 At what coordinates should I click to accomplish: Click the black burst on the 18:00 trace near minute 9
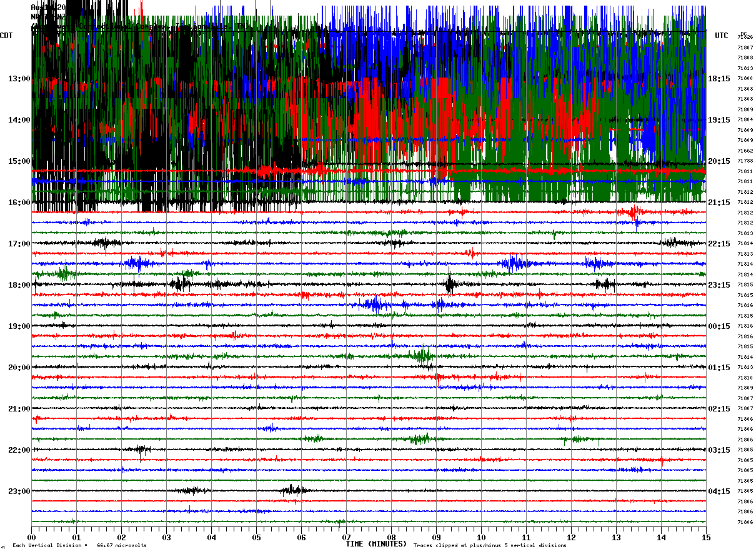point(450,284)
